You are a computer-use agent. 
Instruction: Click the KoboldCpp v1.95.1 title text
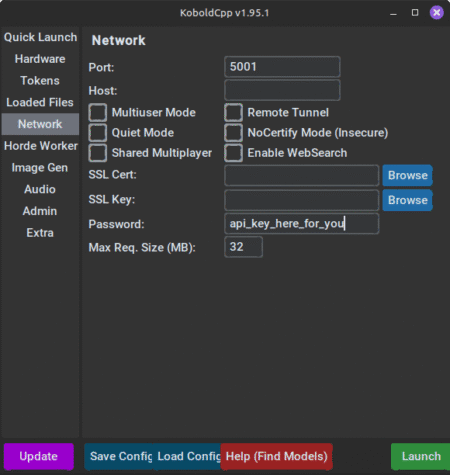click(x=225, y=13)
